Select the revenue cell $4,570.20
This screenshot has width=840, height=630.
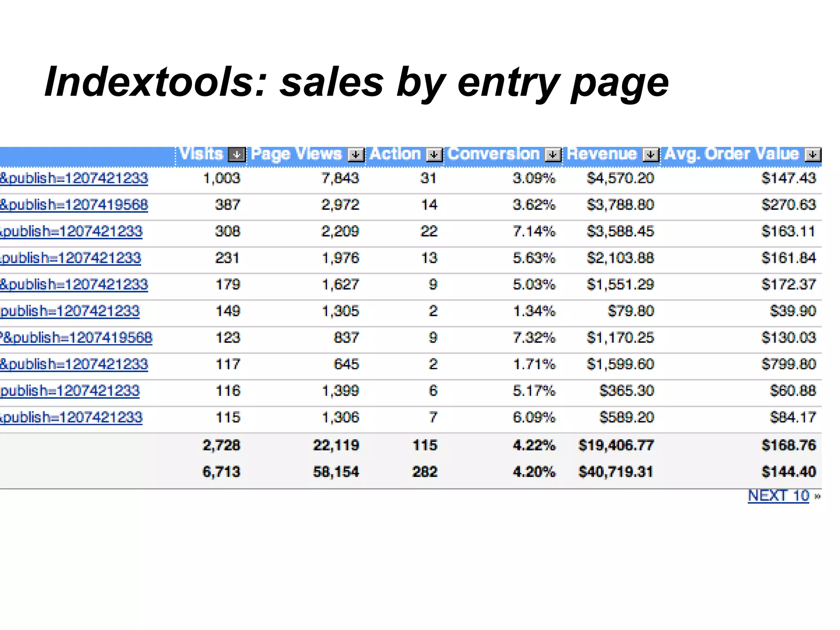point(620,178)
